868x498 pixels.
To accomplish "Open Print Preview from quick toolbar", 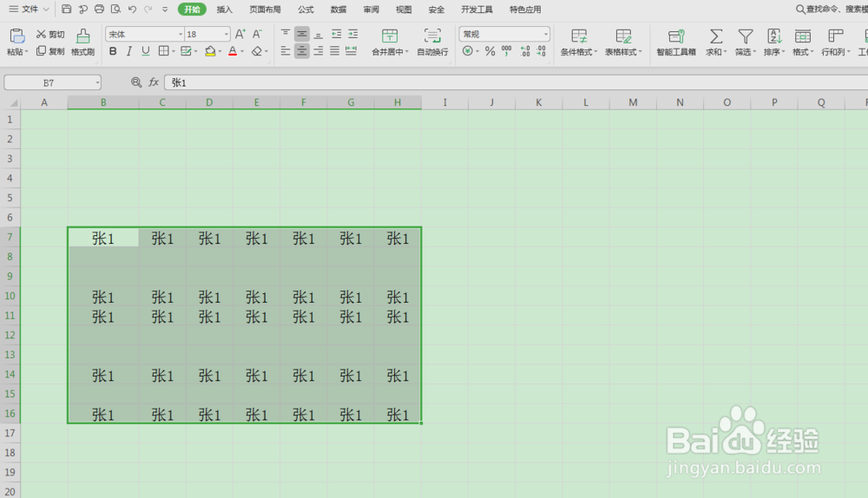I will tap(115, 9).
